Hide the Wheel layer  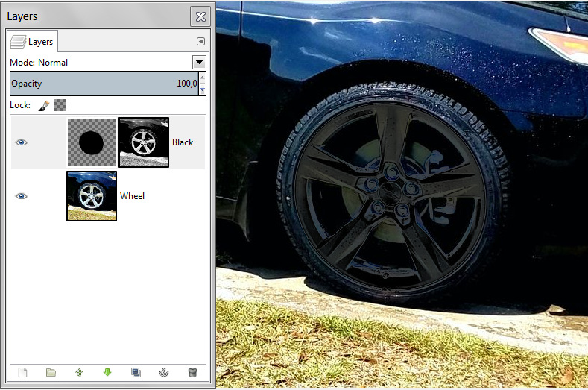point(22,196)
